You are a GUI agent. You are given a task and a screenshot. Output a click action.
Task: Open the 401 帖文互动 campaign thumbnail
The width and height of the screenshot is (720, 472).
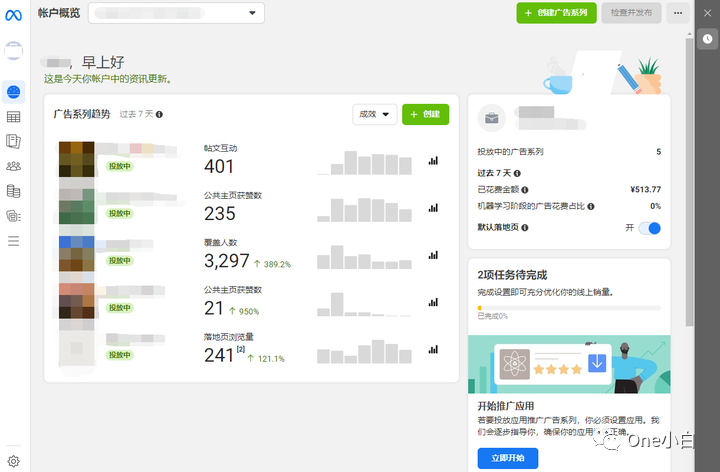pyautogui.click(x=76, y=159)
